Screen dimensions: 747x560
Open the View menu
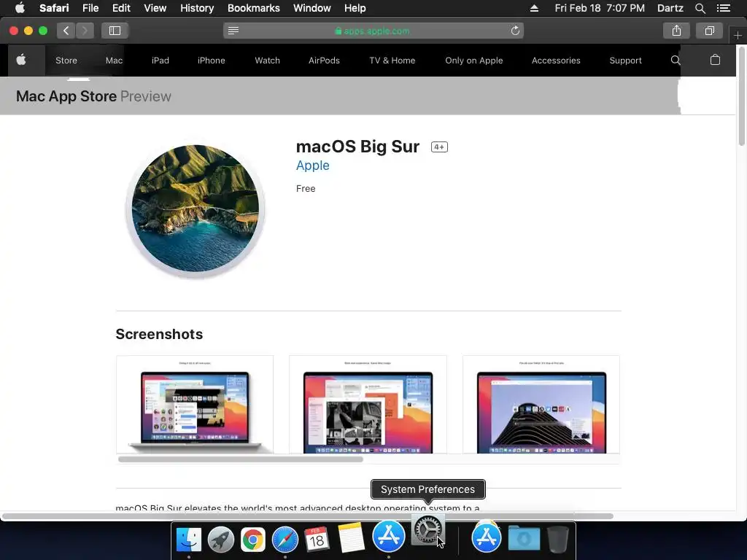pos(155,8)
